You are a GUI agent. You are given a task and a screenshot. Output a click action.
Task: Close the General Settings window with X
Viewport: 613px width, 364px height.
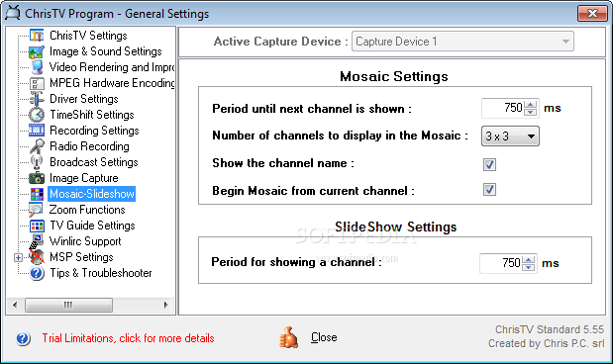click(592, 13)
